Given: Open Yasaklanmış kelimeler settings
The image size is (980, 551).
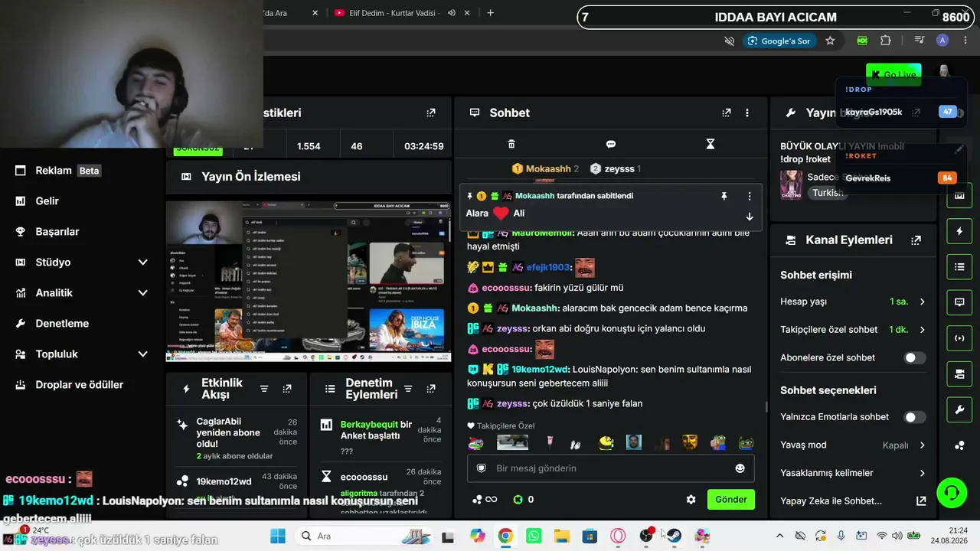Looking at the screenshot, I should coord(853,473).
